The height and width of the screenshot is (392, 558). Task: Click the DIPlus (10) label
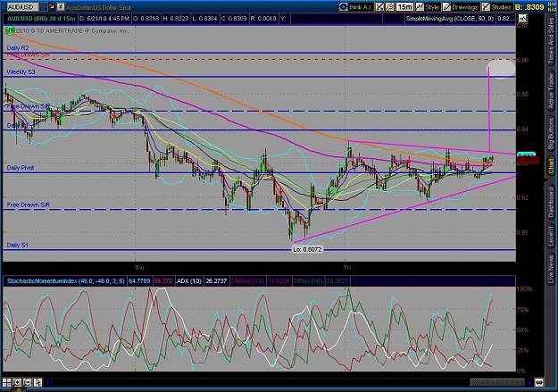pyautogui.click(x=309, y=281)
